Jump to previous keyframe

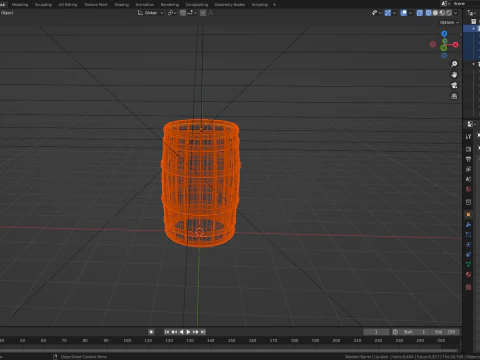click(174, 332)
